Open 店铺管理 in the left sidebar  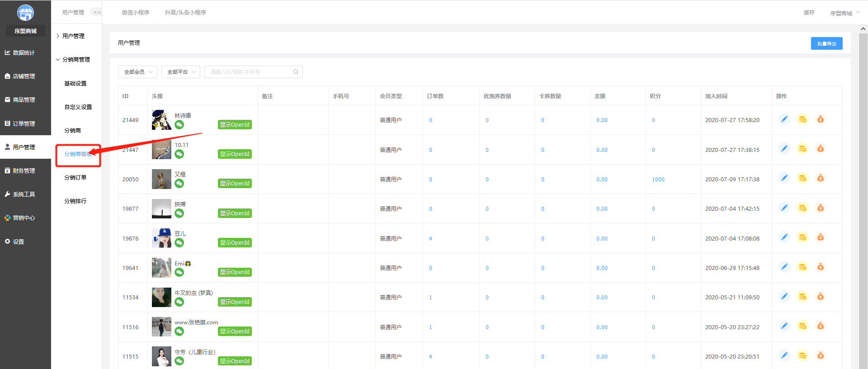[25, 76]
